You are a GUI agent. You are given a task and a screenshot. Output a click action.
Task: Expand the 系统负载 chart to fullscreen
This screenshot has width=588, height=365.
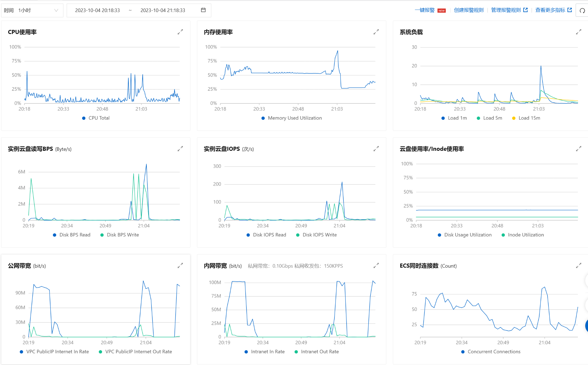[578, 32]
